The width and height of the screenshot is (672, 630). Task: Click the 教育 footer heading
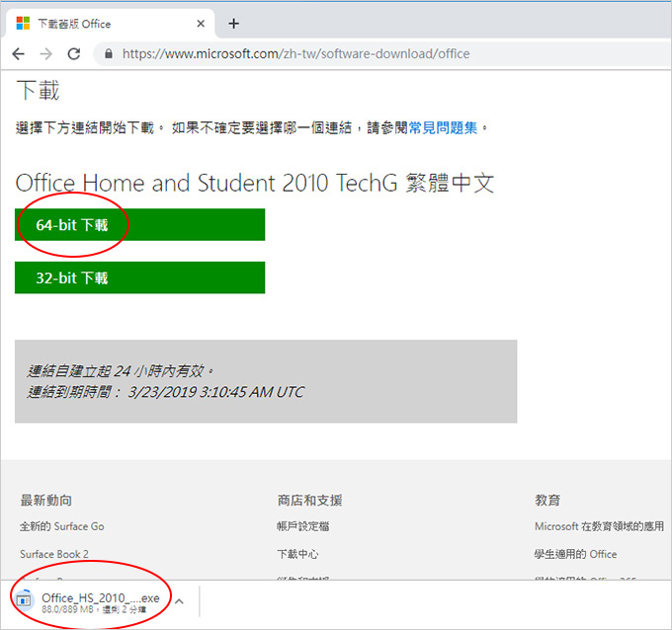[x=547, y=501]
